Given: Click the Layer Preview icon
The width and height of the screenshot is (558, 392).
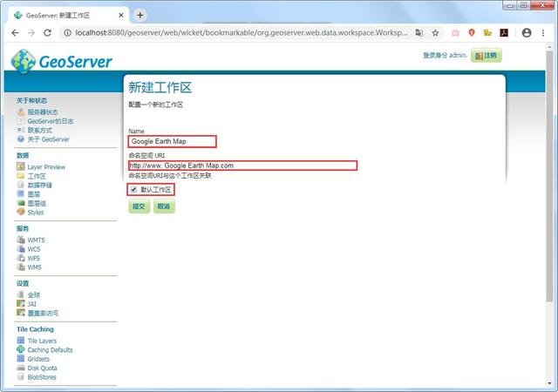Looking at the screenshot, I should coord(21,166).
